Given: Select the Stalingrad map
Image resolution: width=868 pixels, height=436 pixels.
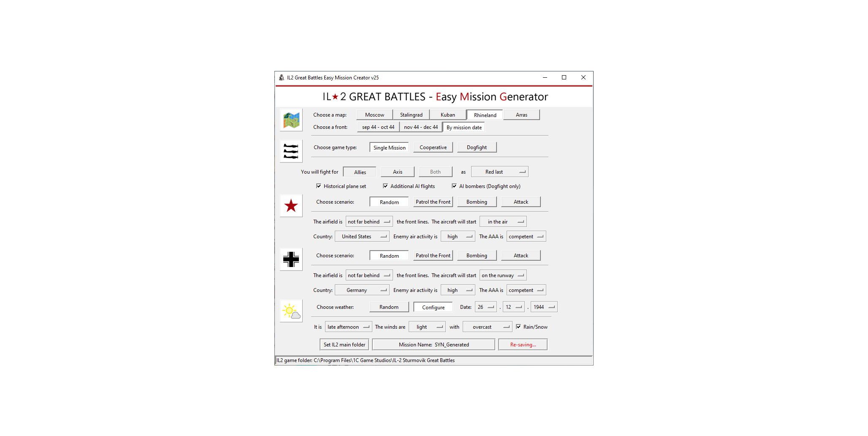Looking at the screenshot, I should pos(411,115).
